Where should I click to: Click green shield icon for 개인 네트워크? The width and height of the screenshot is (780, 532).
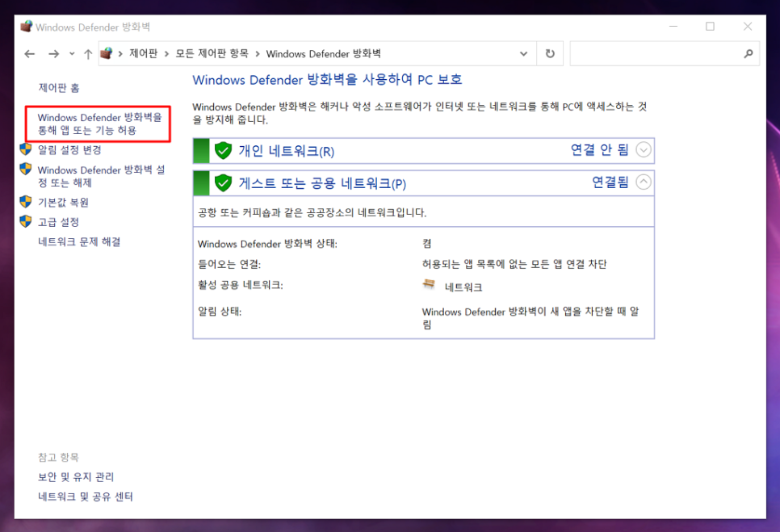pos(224,150)
